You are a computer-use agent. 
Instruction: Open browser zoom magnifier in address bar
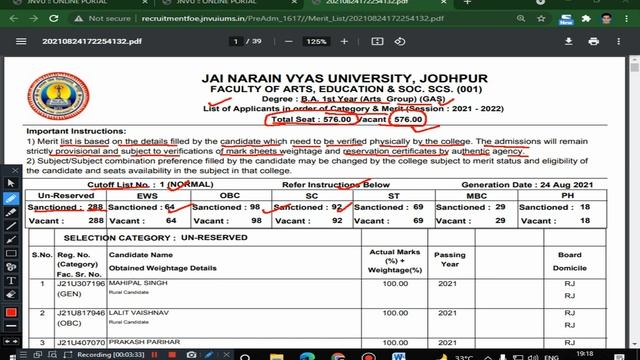pos(521,19)
